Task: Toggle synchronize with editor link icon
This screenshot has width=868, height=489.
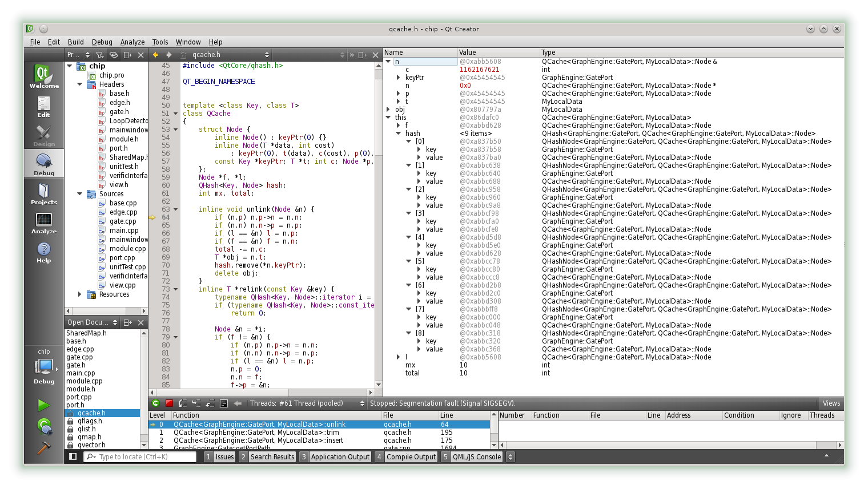Action: click(114, 55)
